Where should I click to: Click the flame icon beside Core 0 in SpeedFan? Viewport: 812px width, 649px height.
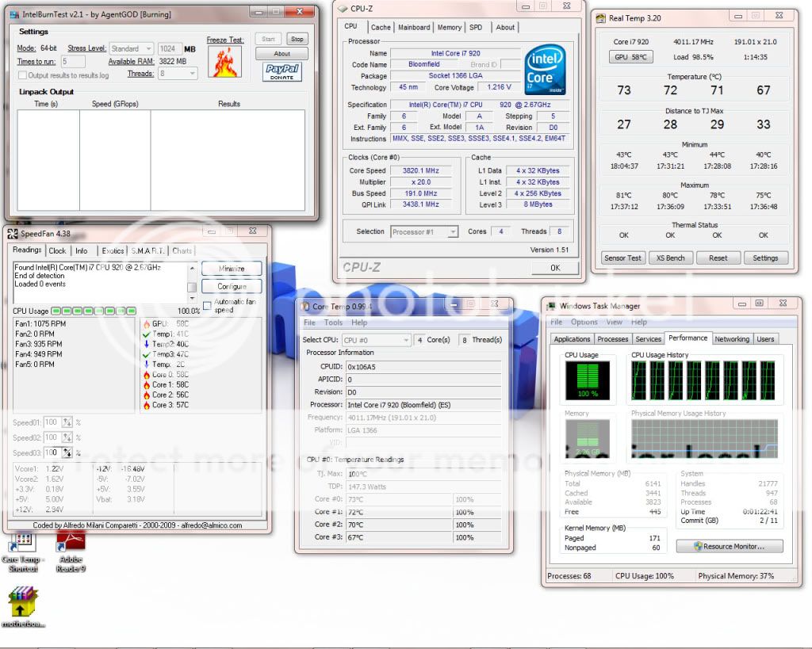147,374
